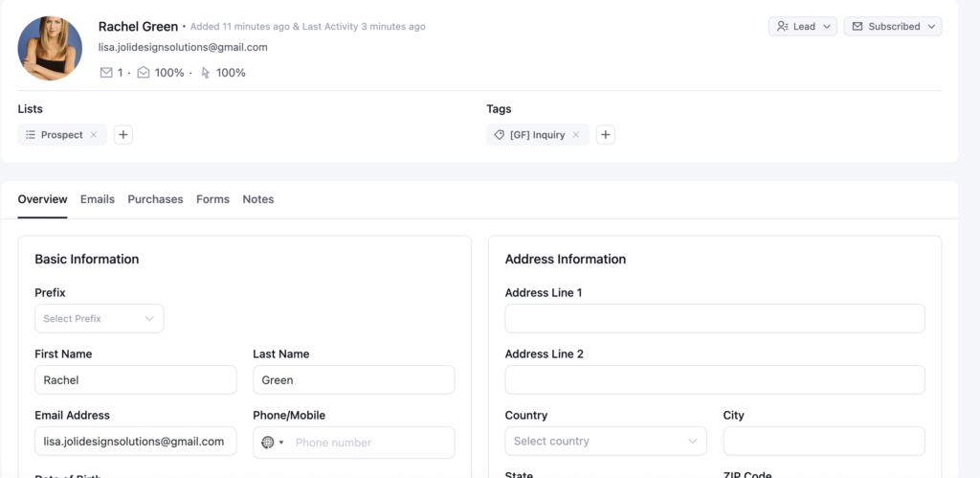Remove the [GF] Inquiry tag
Image resolution: width=980 pixels, height=478 pixels.
click(x=576, y=134)
